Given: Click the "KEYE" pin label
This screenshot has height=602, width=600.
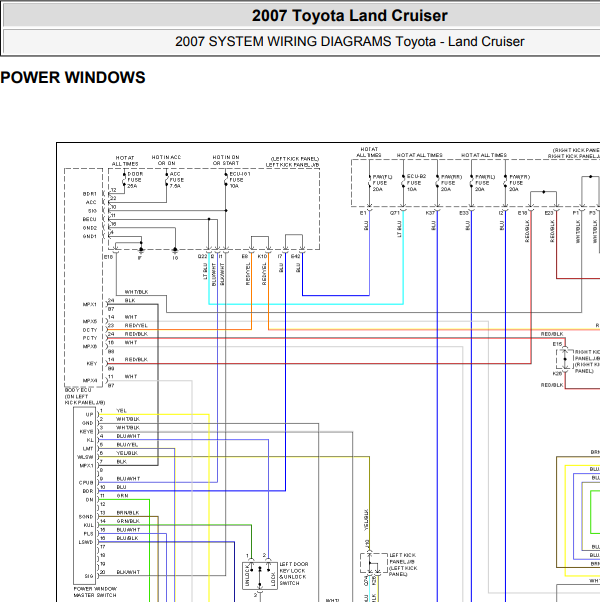Looking at the screenshot, I should pyautogui.click(x=86, y=432).
